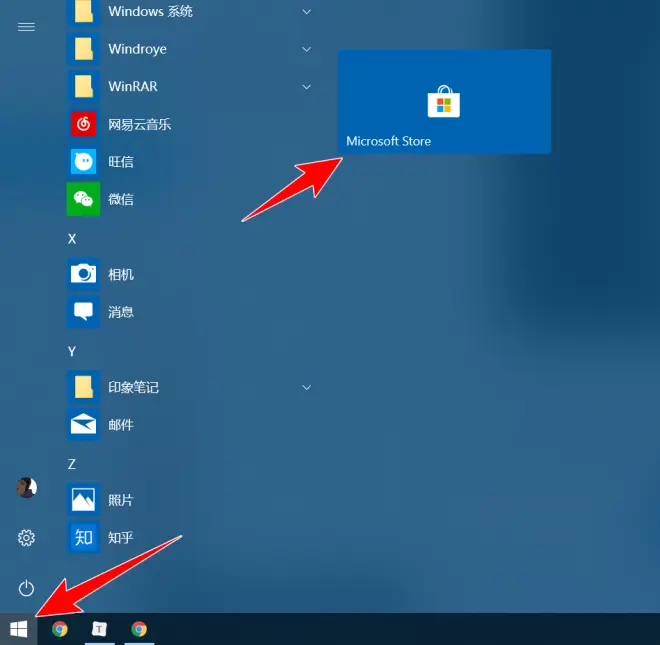Select the 网易云音乐 label
This screenshot has width=660, height=645.
(x=140, y=124)
